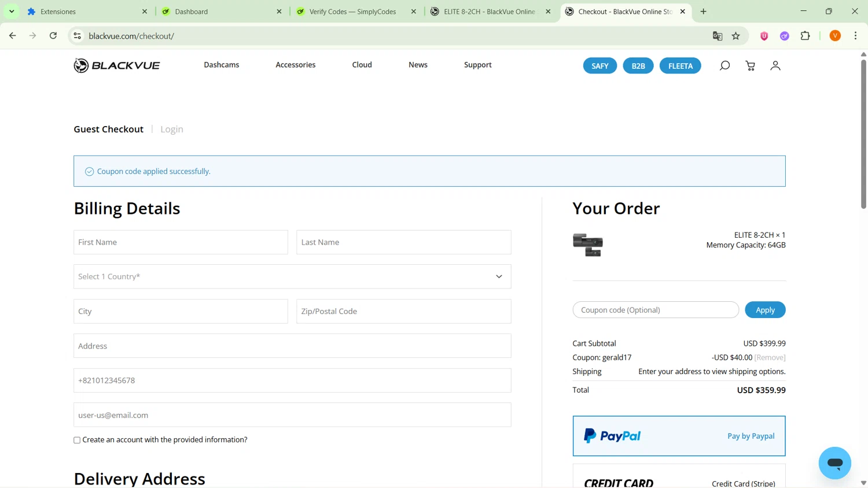The height and width of the screenshot is (488, 868).
Task: Open the Extensions puzzle icon
Action: tap(805, 36)
